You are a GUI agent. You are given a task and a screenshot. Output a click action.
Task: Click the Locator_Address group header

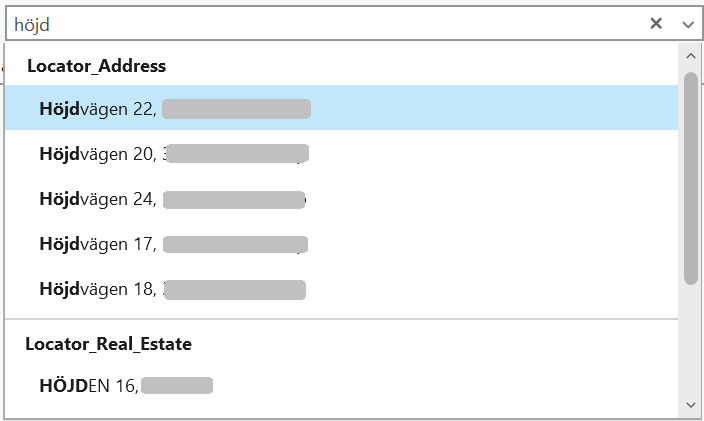96,66
